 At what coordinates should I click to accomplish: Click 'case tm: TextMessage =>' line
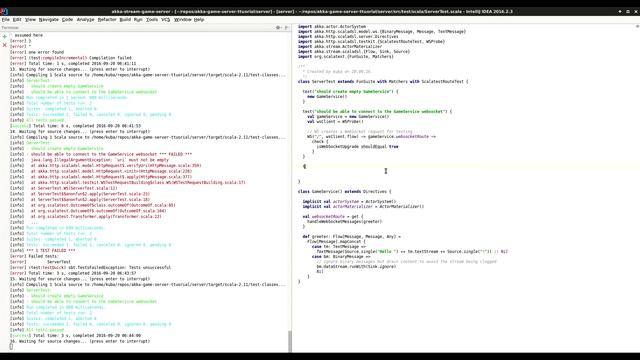tap(338, 247)
